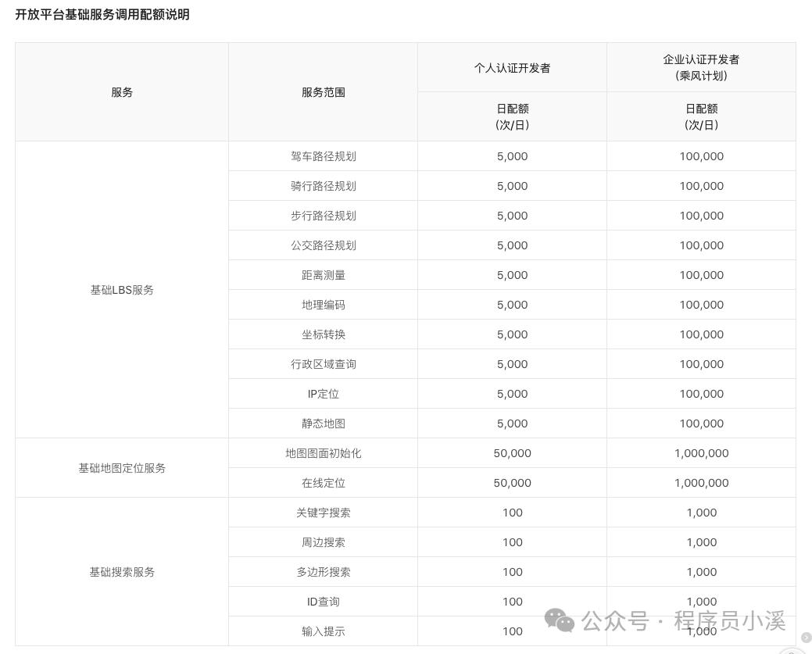Select the 坐标转换 service cell
The image size is (812, 654).
pos(322,334)
